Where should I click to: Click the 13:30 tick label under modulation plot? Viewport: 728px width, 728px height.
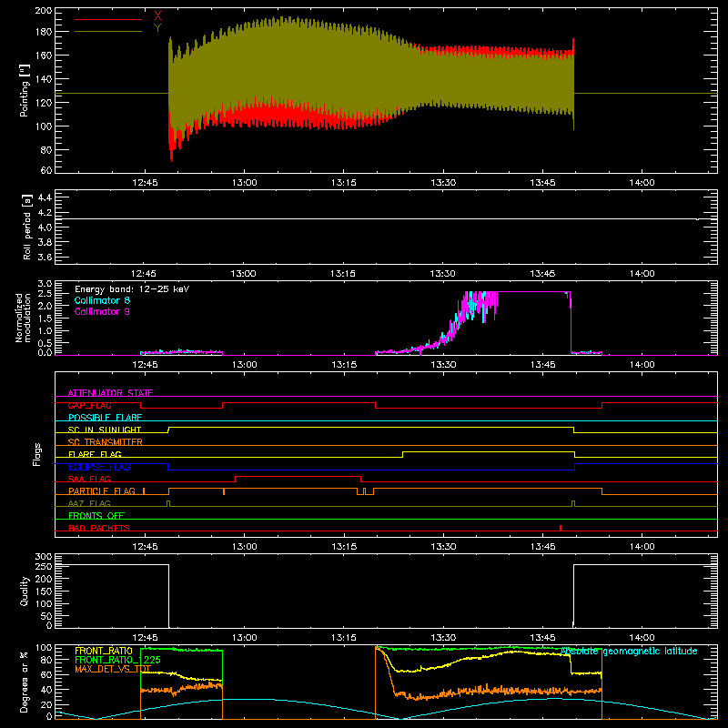[443, 365]
